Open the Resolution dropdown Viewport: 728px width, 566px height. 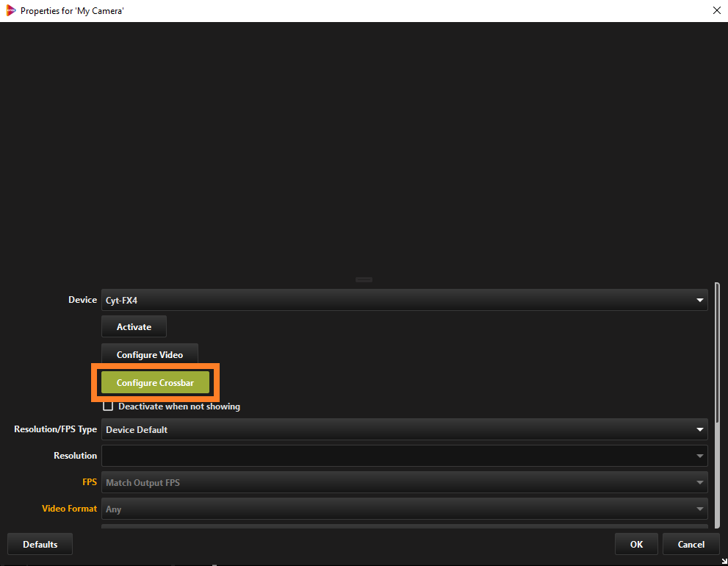(x=404, y=456)
